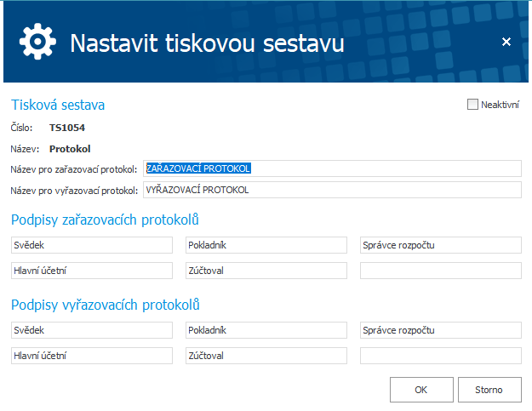Click Zúčtoval field under zařazovacích protokolů
This screenshot has height=411, width=532.
[266, 271]
